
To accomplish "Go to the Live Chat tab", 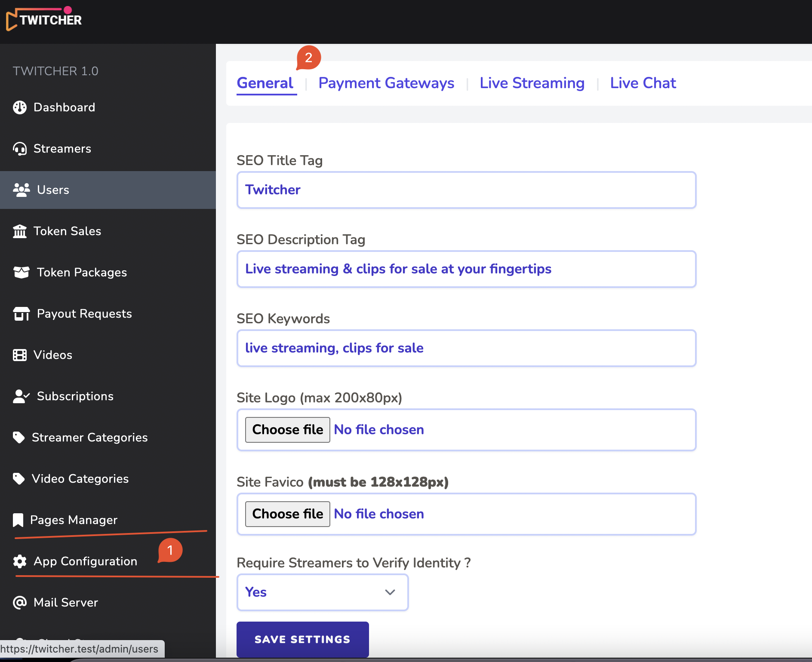I will point(643,83).
